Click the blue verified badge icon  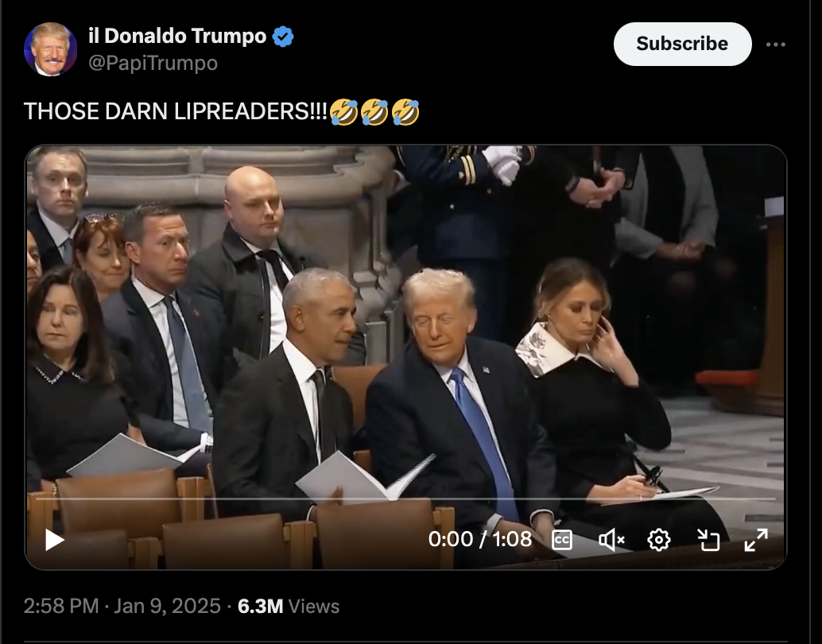coord(283,37)
